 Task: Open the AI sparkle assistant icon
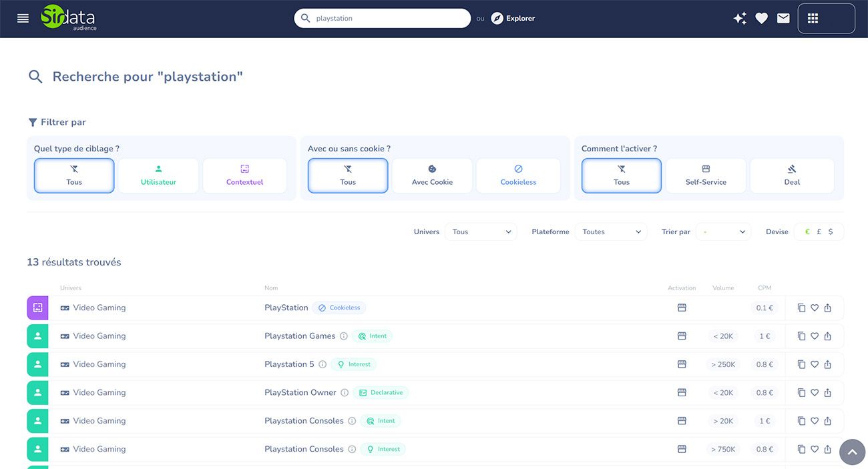click(740, 19)
